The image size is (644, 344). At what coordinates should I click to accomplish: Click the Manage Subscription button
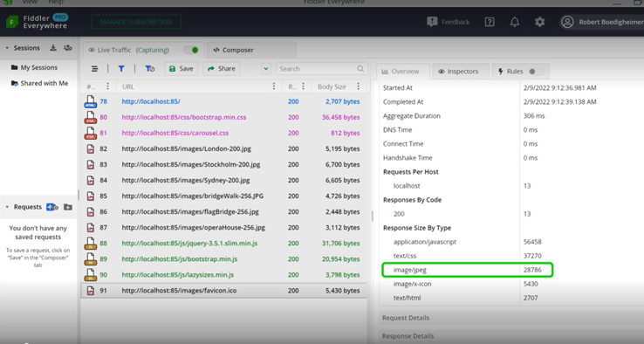[136, 22]
